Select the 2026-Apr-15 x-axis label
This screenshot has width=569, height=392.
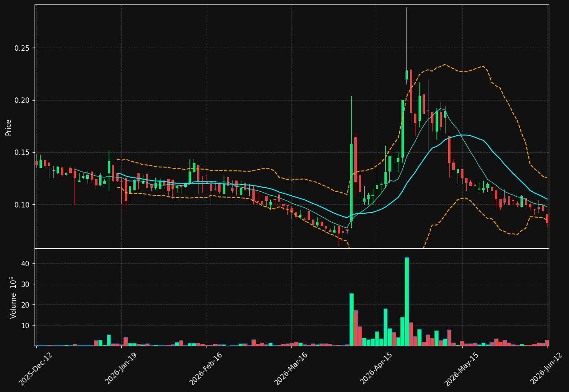pyautogui.click(x=376, y=368)
